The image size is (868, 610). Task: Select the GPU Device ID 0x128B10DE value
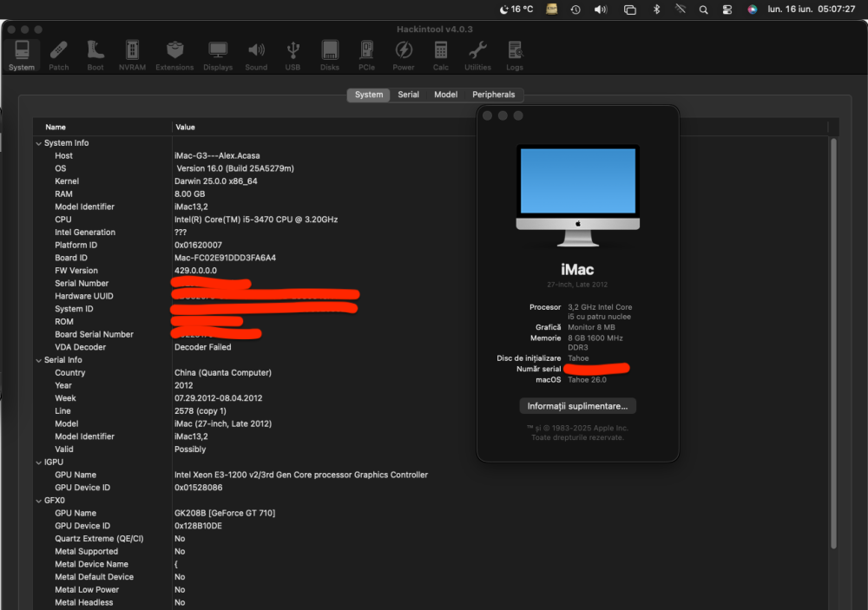tap(198, 527)
